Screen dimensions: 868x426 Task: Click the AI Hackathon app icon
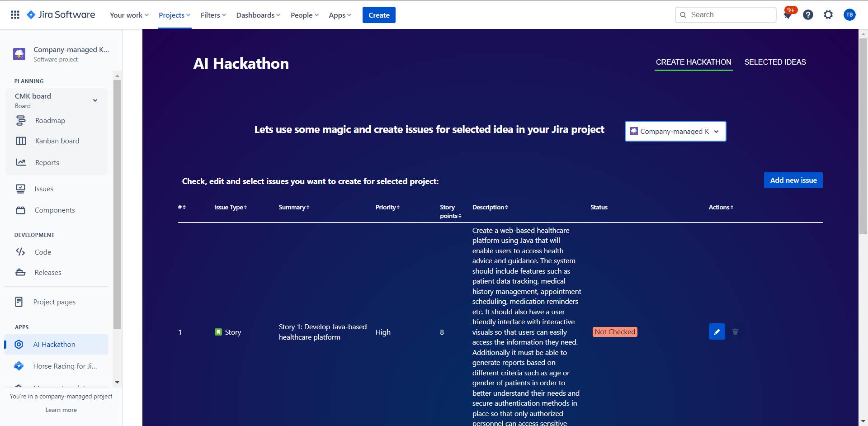[19, 344]
